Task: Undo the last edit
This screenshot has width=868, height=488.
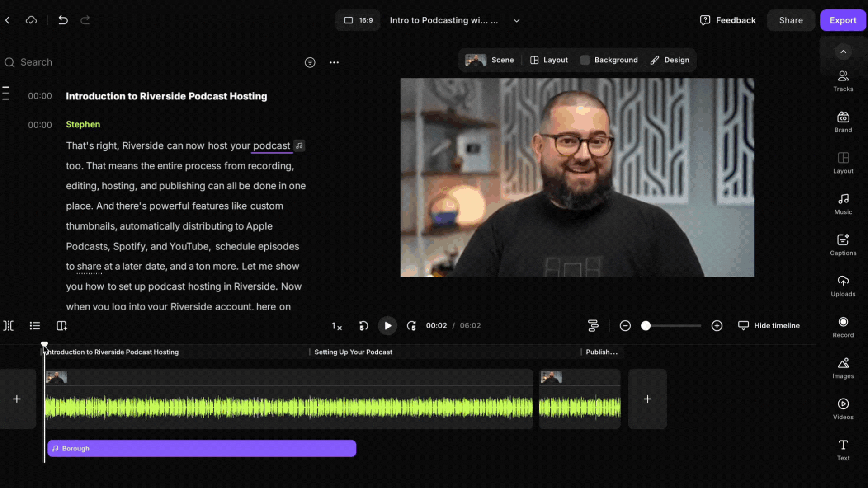Action: (x=63, y=20)
